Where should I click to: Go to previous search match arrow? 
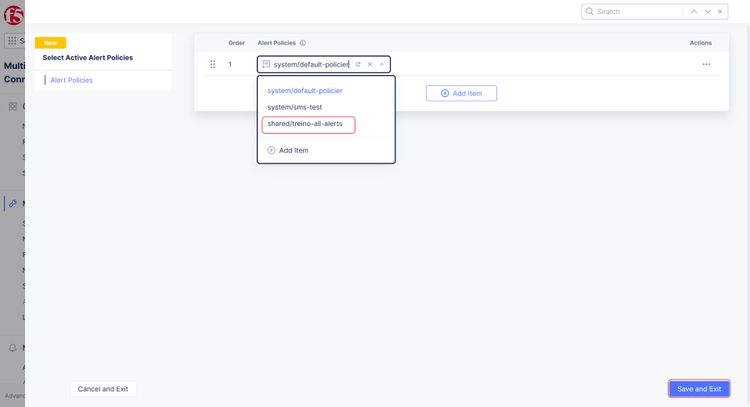pos(694,12)
